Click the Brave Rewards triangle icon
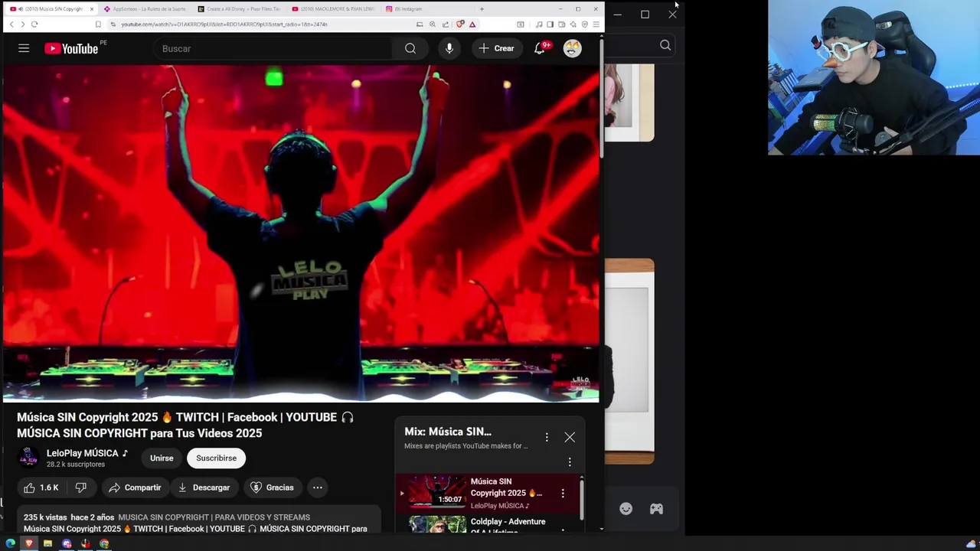The image size is (980, 551). click(x=472, y=24)
